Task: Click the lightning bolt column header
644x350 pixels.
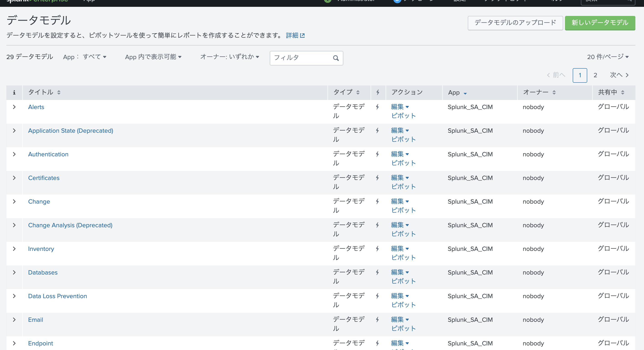Action: point(378,92)
